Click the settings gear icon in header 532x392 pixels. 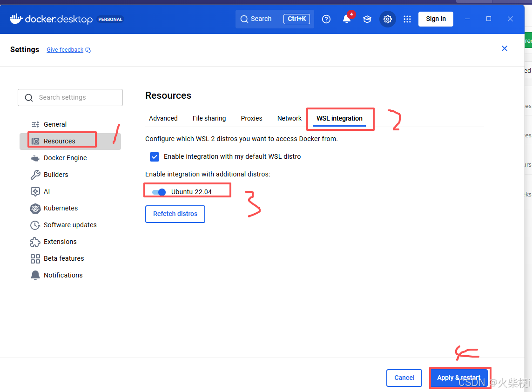[x=387, y=19]
